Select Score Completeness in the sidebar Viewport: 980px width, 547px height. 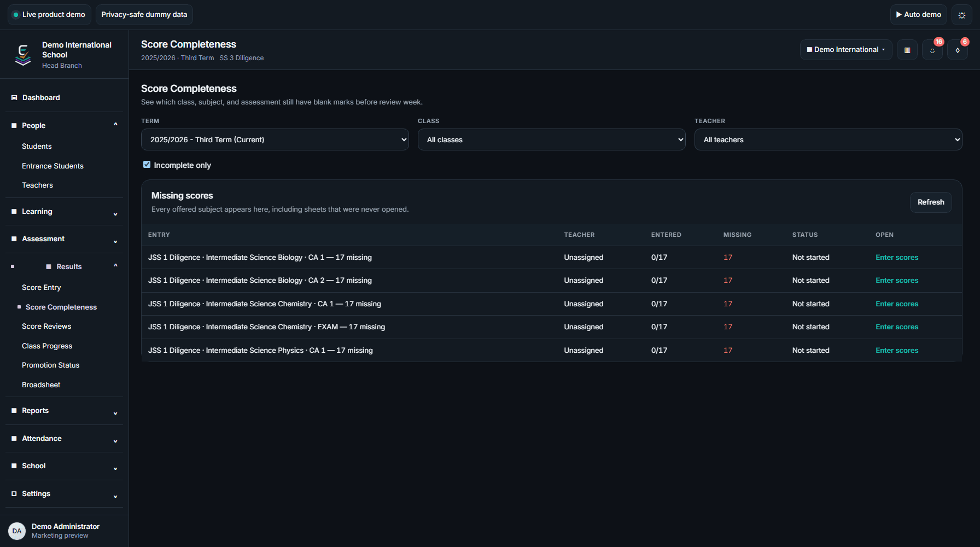coord(61,307)
